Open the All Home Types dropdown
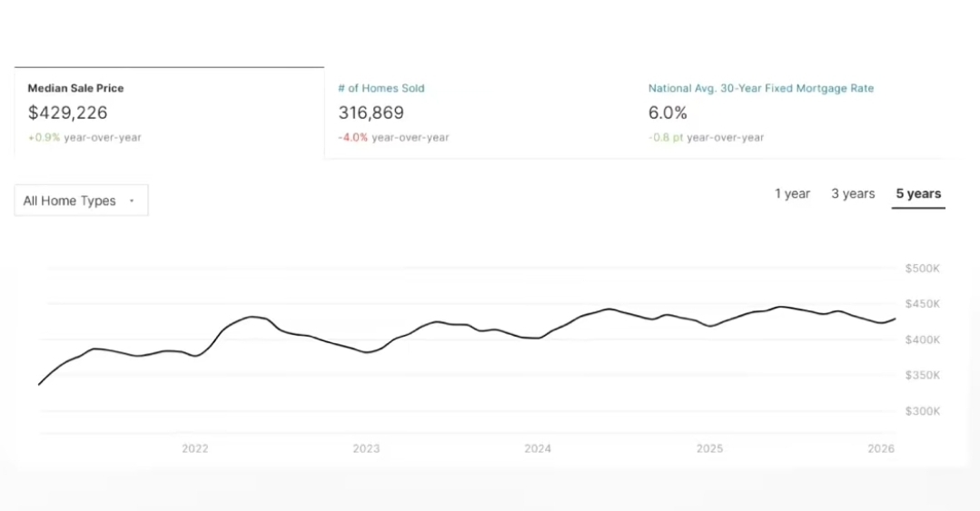 click(81, 201)
